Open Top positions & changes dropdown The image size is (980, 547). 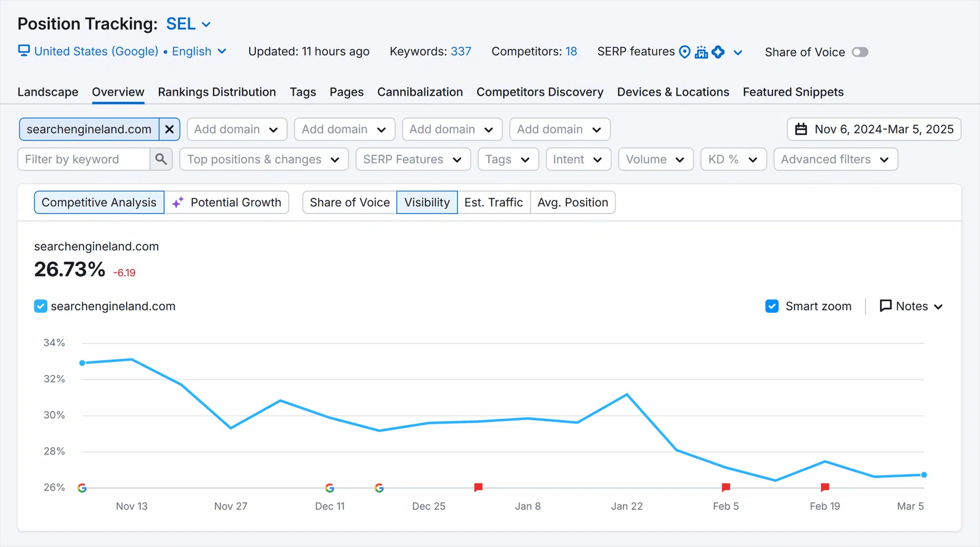(264, 159)
